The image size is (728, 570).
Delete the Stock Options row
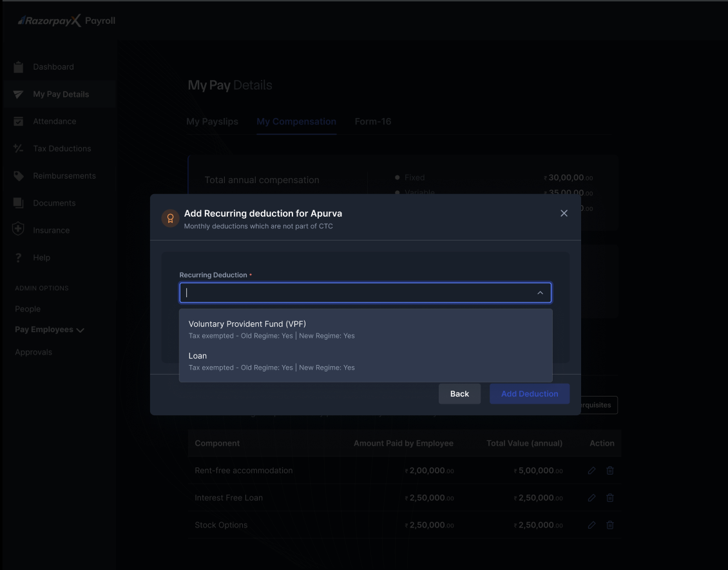(610, 525)
